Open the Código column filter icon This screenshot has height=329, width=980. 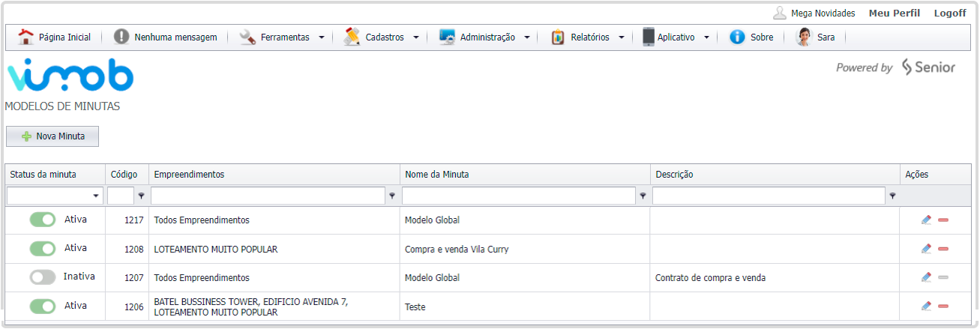pos(141,196)
